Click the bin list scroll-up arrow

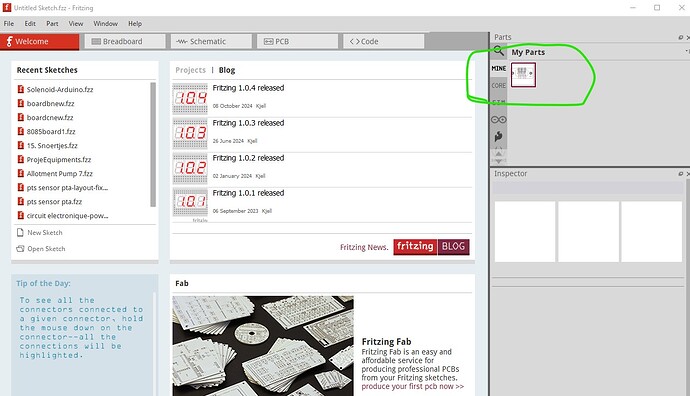499,154
